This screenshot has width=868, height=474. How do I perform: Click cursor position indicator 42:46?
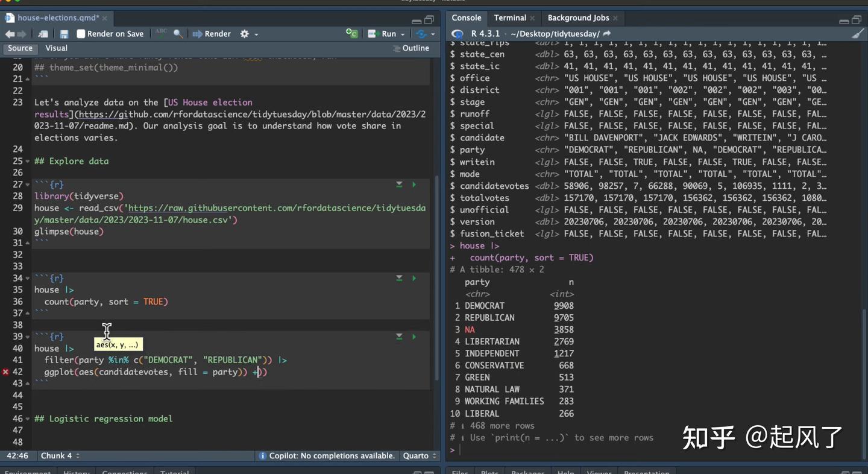pos(17,456)
